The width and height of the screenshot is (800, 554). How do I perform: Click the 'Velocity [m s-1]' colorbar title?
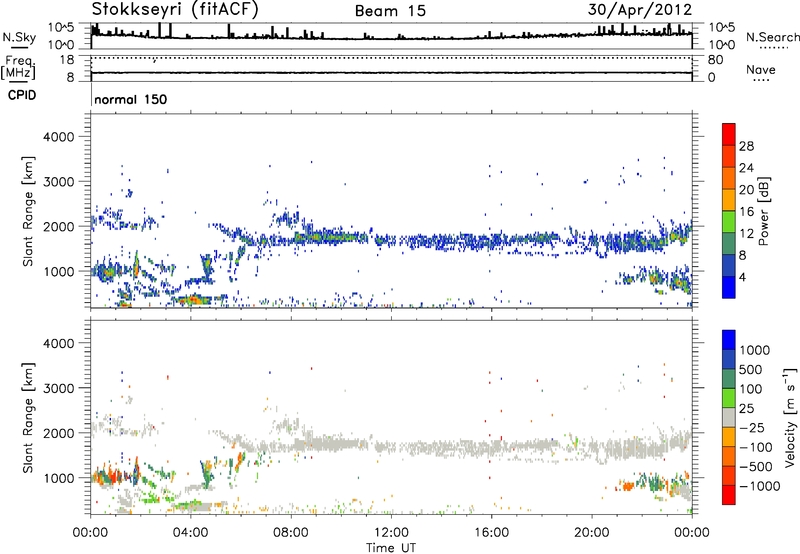point(790,418)
